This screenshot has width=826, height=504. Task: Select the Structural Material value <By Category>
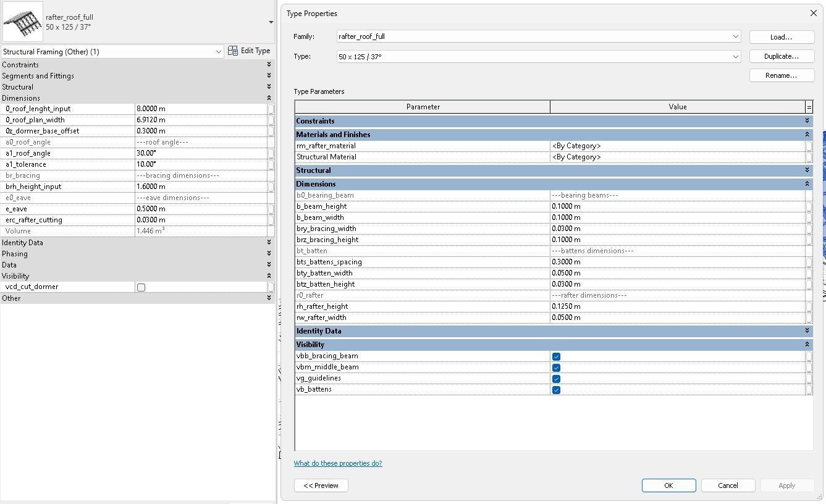pyautogui.click(x=677, y=157)
